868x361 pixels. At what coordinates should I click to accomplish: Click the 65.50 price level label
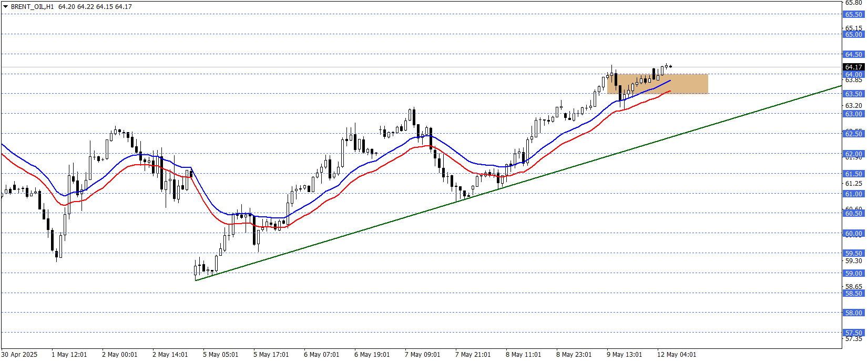854,14
